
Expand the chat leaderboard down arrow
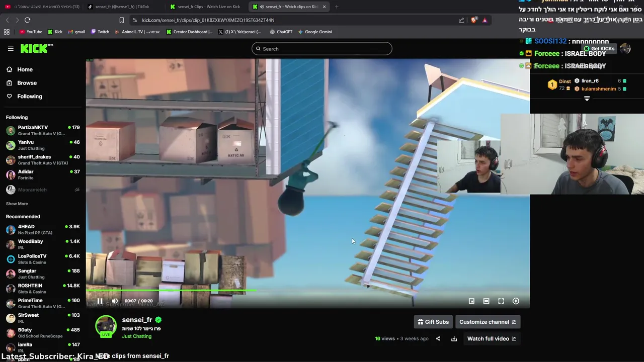pos(587,99)
